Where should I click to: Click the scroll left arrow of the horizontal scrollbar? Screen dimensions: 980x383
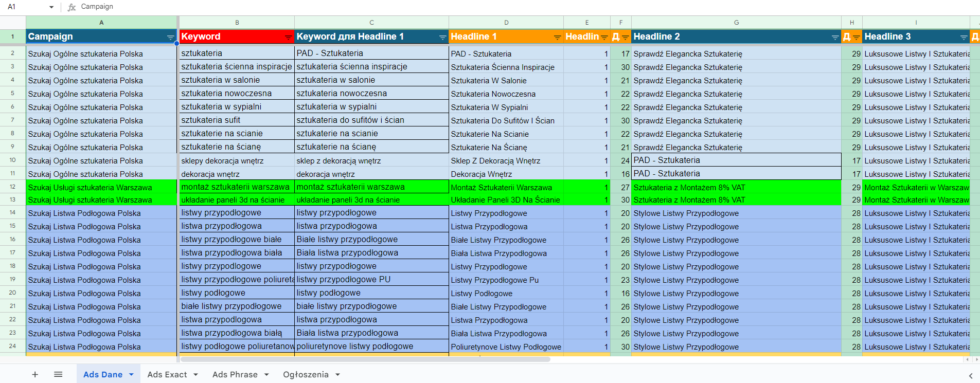968,359
